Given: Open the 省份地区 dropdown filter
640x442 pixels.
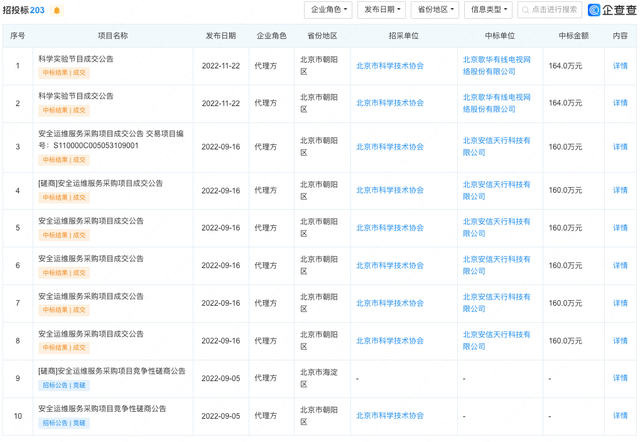Looking at the screenshot, I should [435, 10].
